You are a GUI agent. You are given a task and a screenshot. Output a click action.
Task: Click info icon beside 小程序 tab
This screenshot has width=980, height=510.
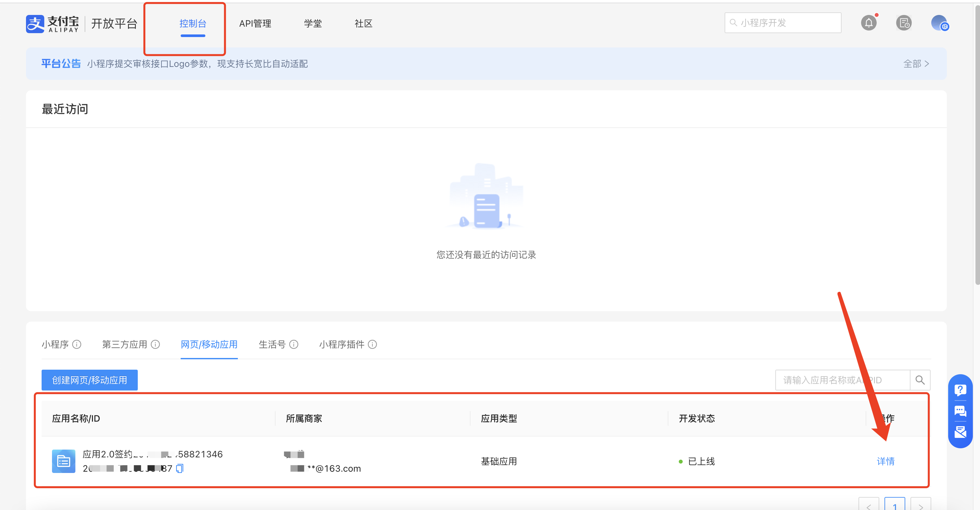click(77, 344)
